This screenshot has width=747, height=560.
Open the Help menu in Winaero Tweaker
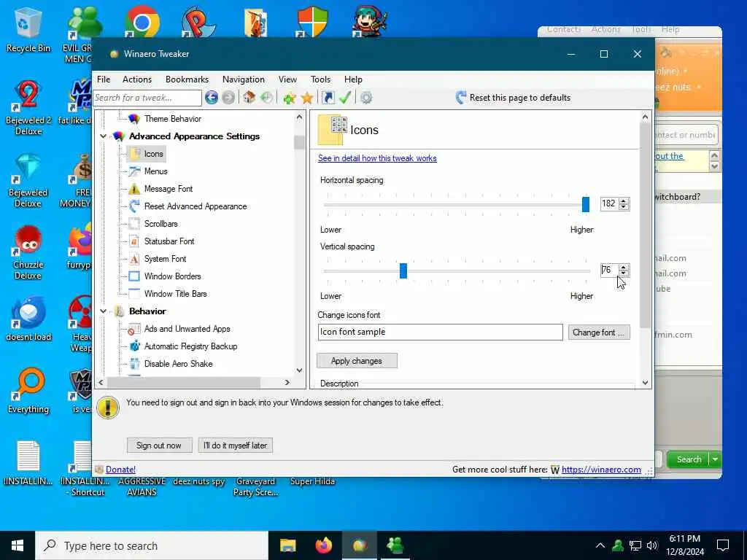click(x=354, y=79)
